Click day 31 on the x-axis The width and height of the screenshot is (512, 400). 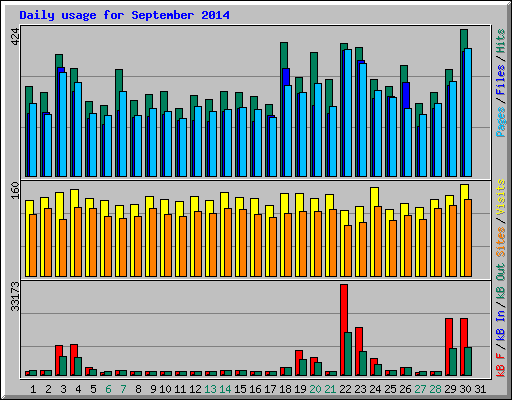[x=480, y=389]
